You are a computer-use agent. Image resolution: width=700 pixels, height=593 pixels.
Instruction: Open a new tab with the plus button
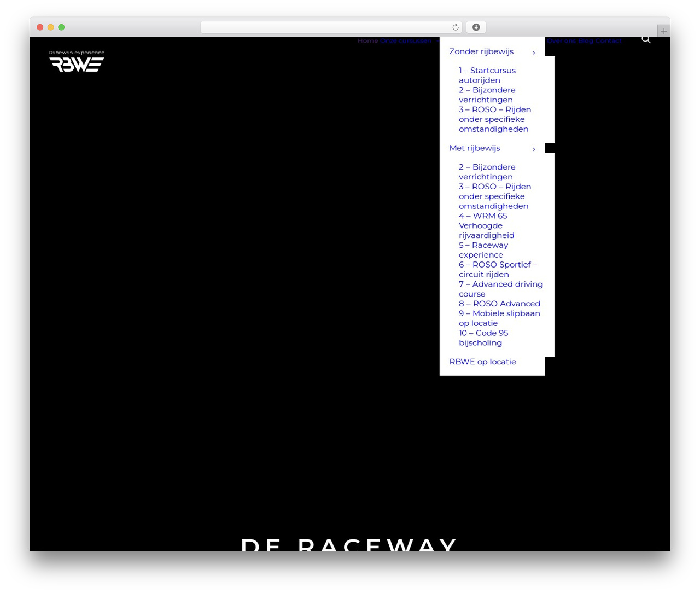(663, 31)
